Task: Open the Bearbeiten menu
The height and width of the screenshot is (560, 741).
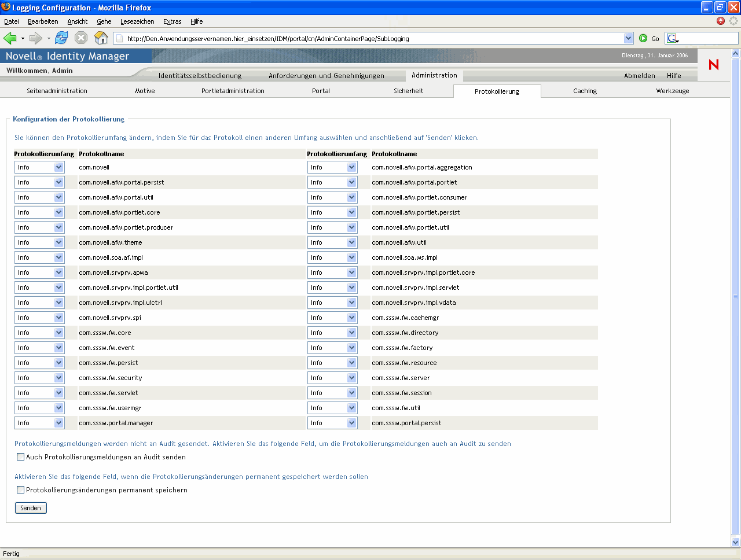Action: pos(43,21)
